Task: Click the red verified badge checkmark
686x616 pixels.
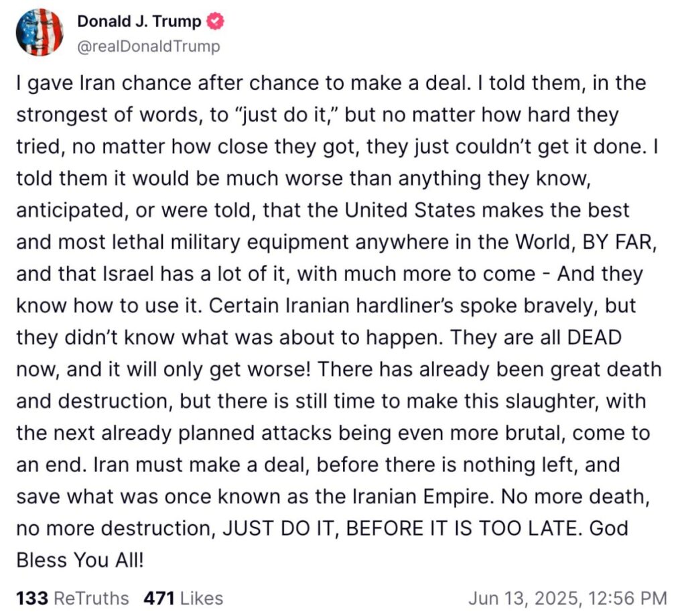Action: (x=216, y=21)
